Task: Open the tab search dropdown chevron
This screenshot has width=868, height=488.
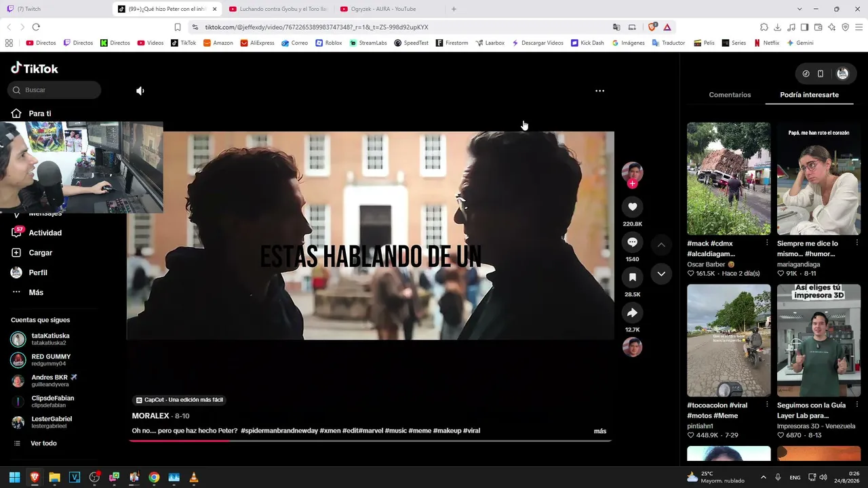Action: 800,9
